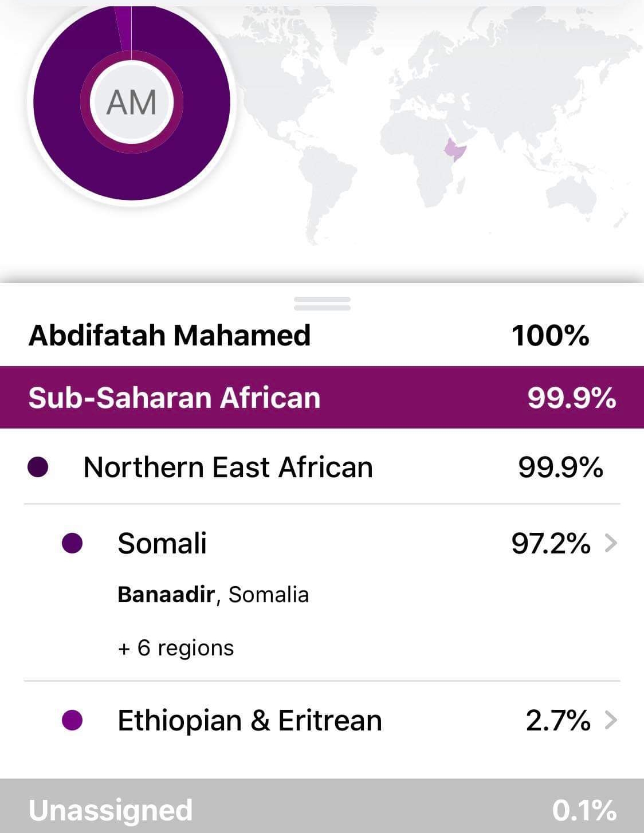
Task: Click the thin lighter purple donut slice
Action: click(x=124, y=29)
